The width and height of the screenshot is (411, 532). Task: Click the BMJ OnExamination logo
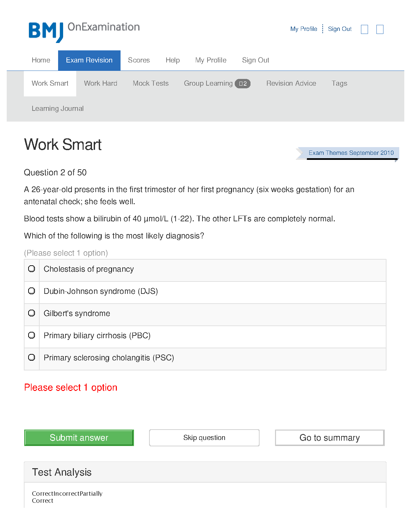click(84, 32)
